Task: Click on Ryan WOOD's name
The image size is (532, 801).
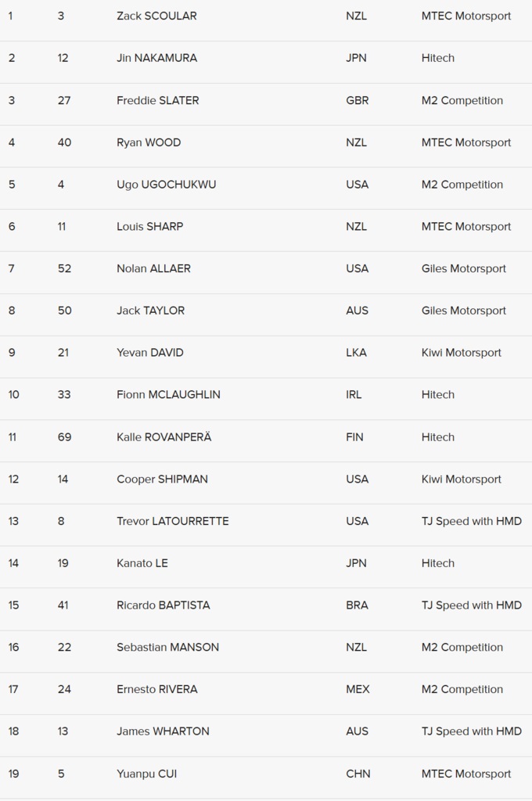Action: [x=149, y=142]
